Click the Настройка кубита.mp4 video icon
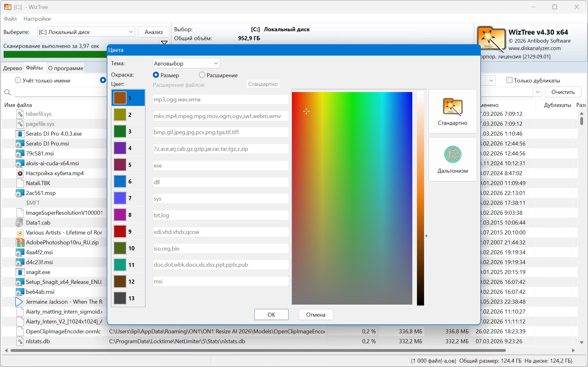The height and width of the screenshot is (367, 588). pos(20,173)
